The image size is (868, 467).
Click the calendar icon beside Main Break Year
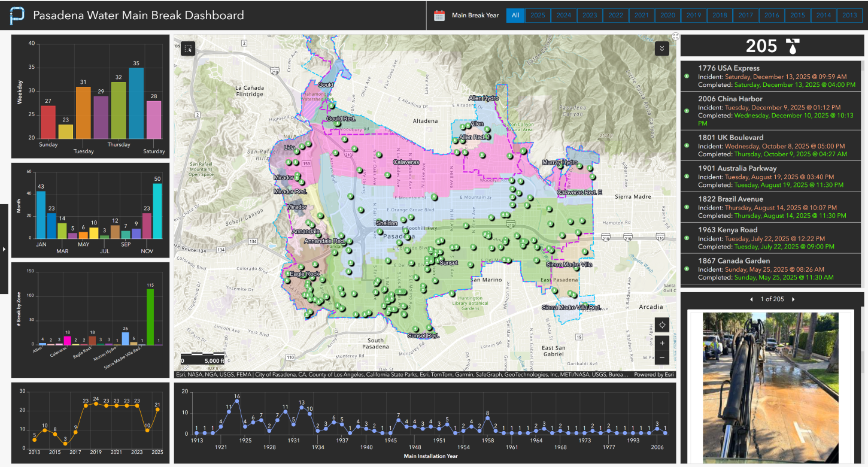tap(439, 16)
